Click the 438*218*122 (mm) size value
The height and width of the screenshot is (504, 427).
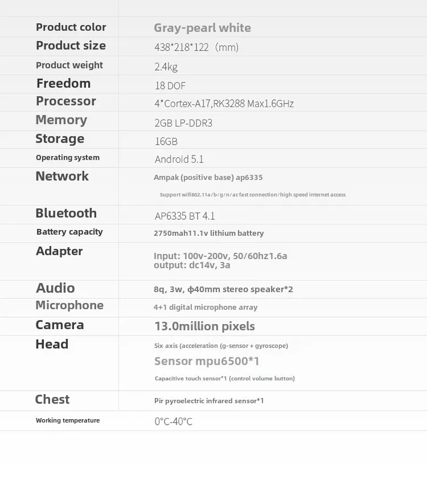(x=196, y=47)
